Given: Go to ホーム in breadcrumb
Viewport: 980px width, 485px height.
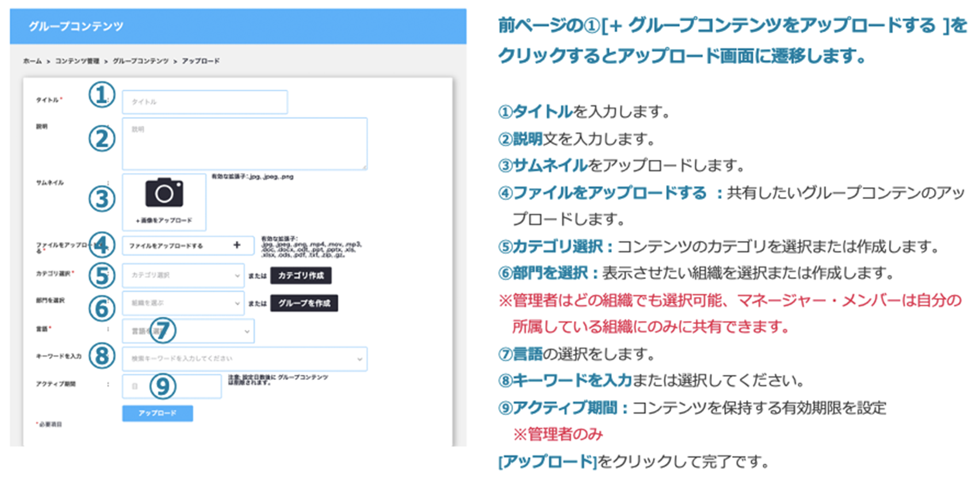Looking at the screenshot, I should (x=32, y=61).
